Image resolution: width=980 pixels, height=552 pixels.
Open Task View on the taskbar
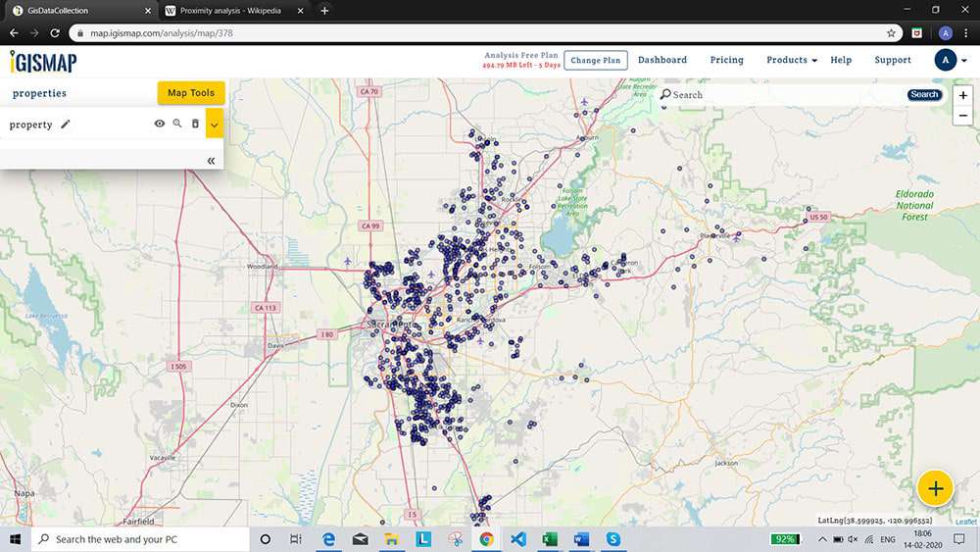click(296, 539)
